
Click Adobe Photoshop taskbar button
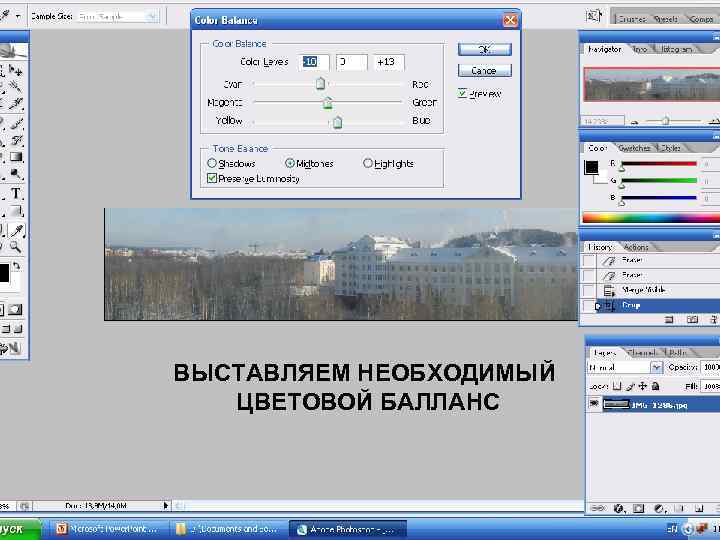tap(348, 529)
